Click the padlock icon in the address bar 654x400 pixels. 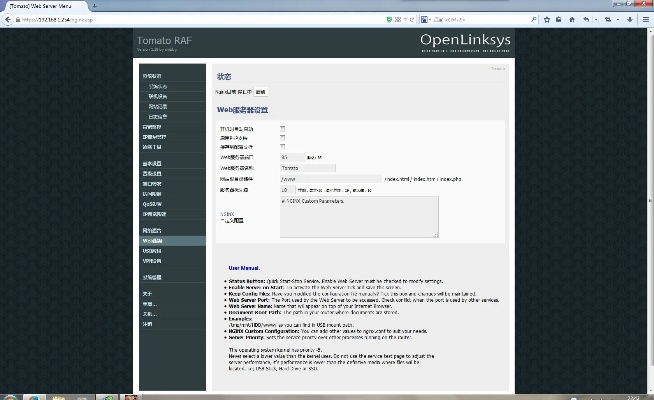coord(18,20)
